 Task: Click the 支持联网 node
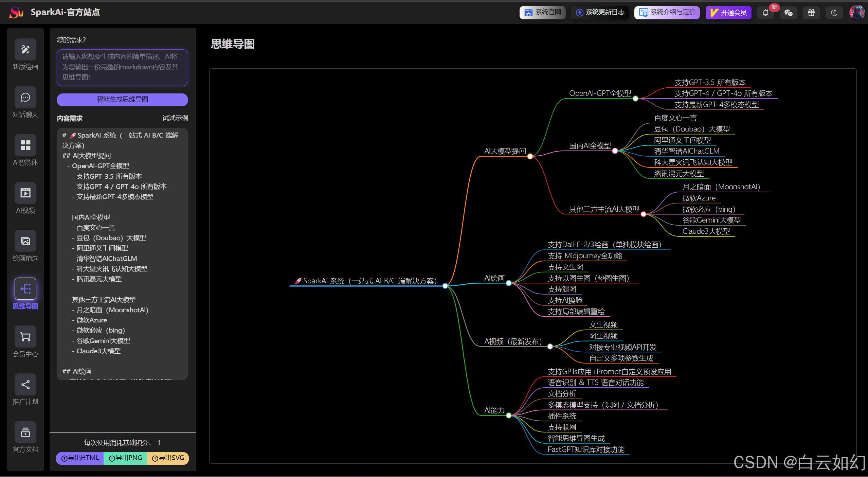tap(562, 427)
